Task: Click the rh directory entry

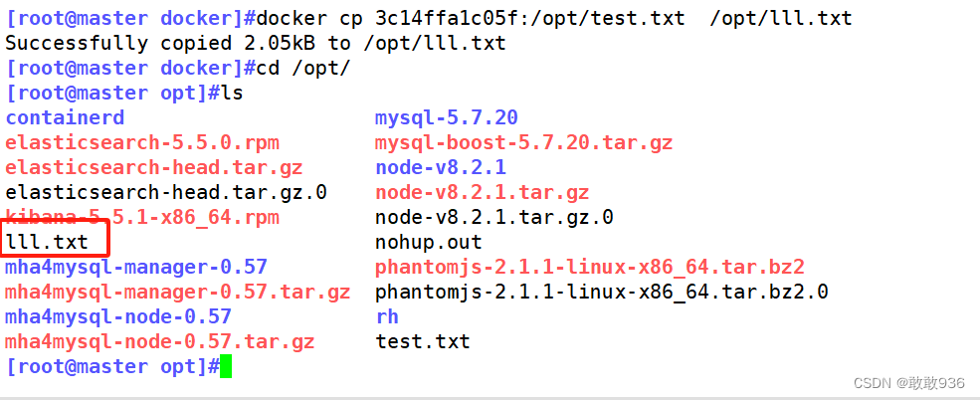Action: [x=387, y=316]
